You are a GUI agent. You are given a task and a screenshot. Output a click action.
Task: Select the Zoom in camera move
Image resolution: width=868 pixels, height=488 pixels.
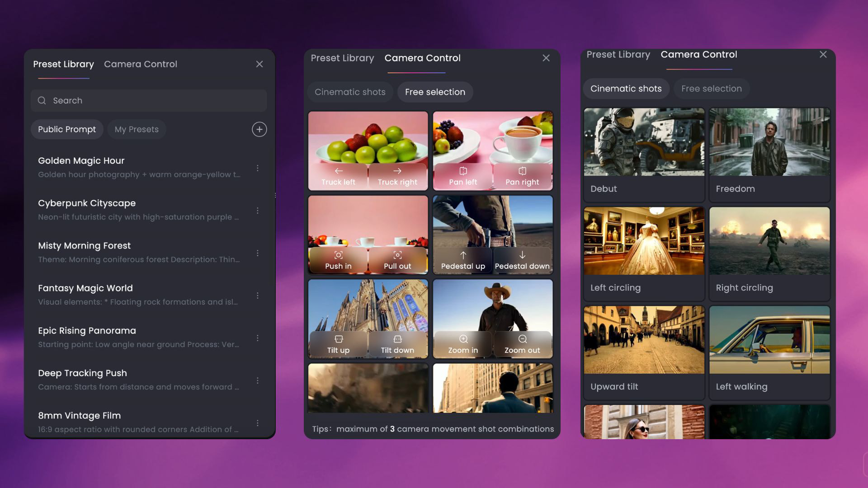pyautogui.click(x=463, y=345)
